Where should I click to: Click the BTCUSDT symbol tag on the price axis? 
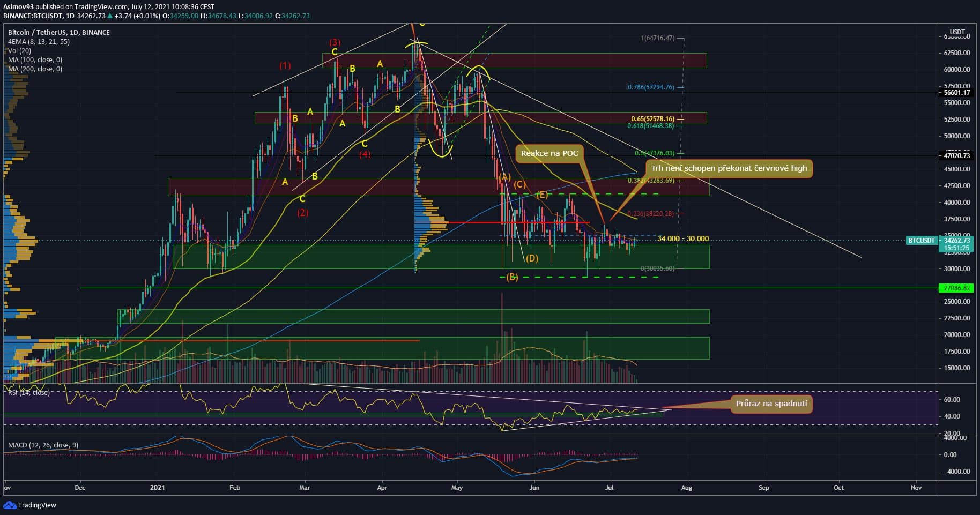pos(921,241)
